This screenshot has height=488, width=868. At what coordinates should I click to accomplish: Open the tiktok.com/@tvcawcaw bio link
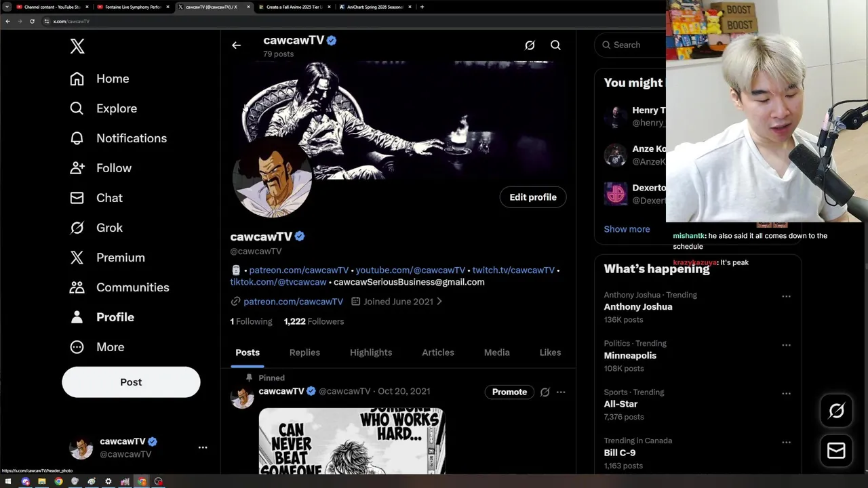[278, 282]
